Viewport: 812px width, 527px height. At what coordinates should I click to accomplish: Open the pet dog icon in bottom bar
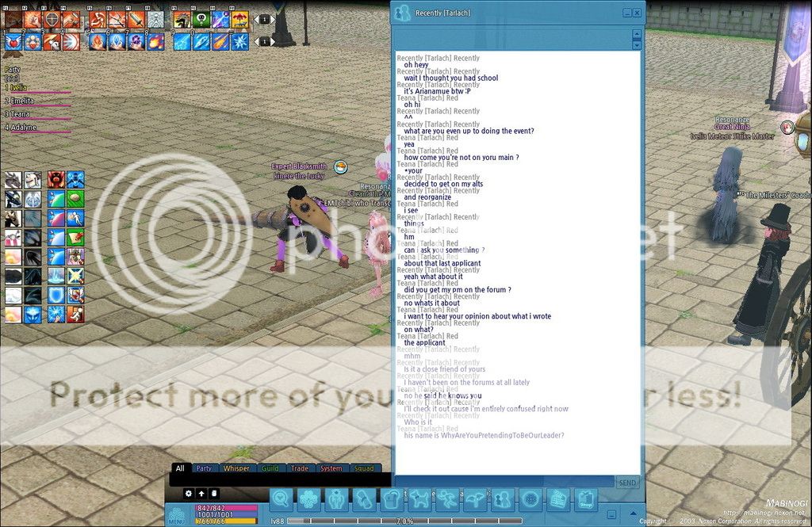click(x=419, y=499)
